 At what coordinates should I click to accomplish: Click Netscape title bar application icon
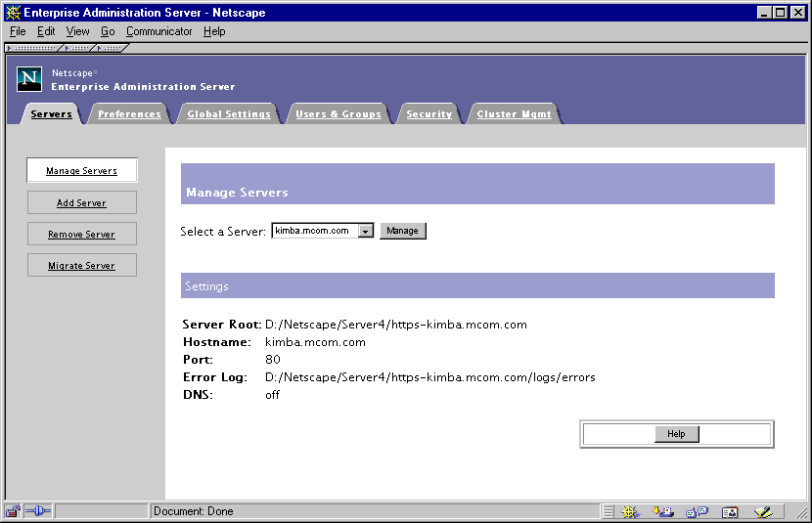[13, 13]
